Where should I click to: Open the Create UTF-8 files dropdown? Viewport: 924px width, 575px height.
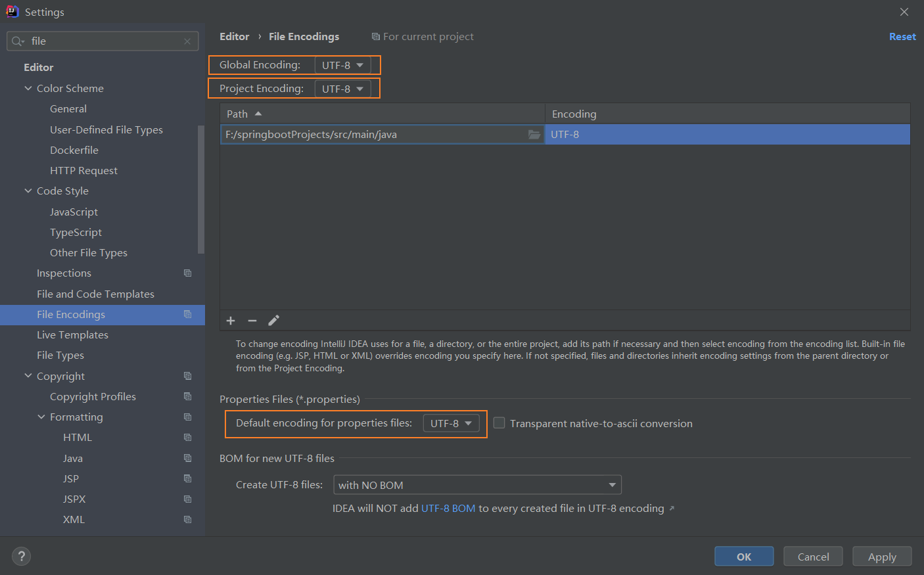(x=477, y=485)
